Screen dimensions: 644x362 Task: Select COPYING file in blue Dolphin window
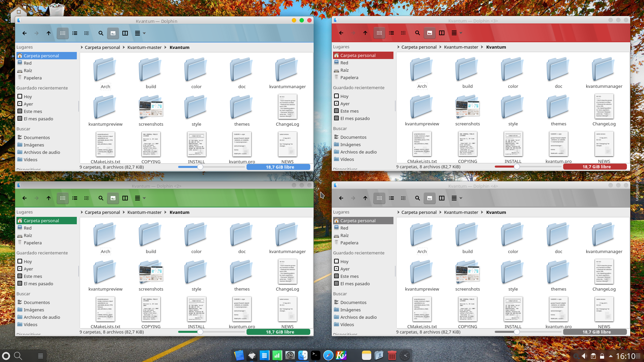point(151,148)
